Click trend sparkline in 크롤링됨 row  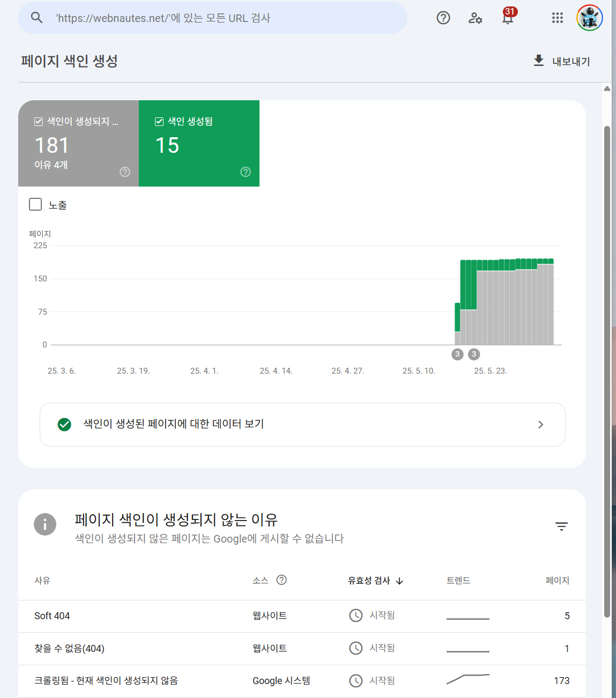[468, 679]
